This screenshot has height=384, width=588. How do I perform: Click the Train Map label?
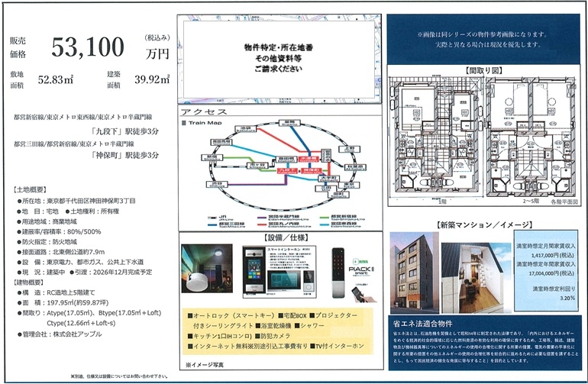point(205,123)
